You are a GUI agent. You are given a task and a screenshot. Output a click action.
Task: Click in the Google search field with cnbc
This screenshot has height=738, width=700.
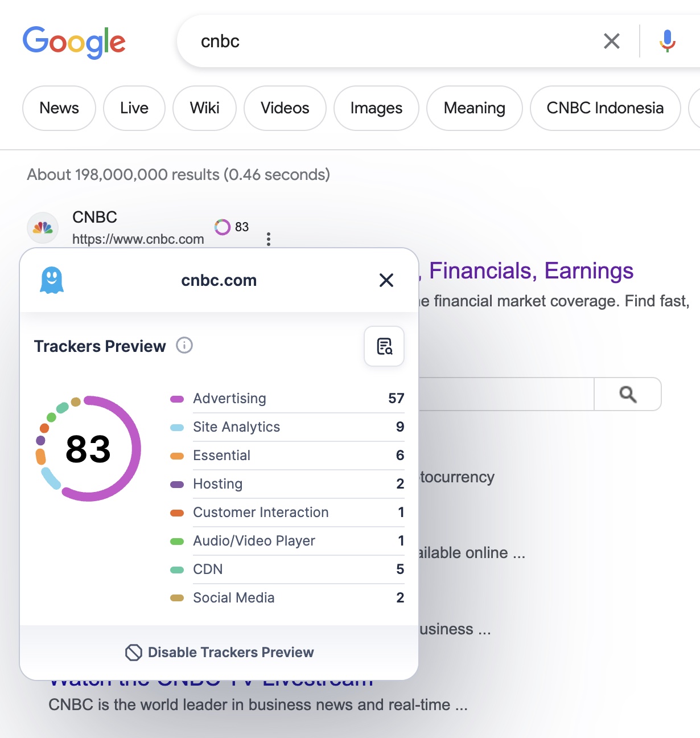387,41
